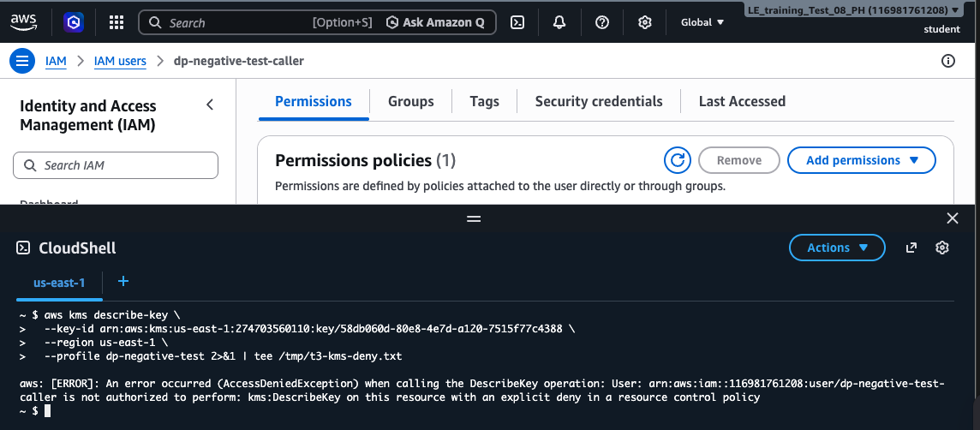980x430 pixels.
Task: Click the Remove button
Action: pyautogui.click(x=738, y=160)
